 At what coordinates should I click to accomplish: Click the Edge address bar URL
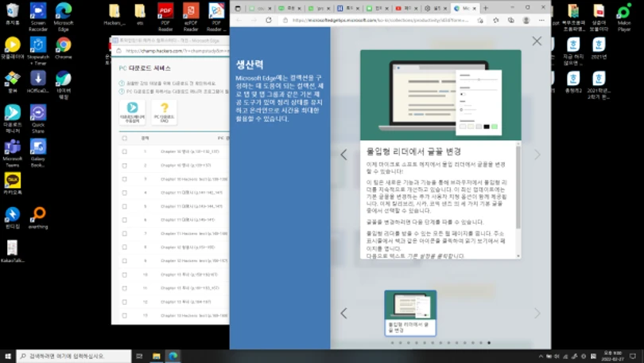point(380,20)
